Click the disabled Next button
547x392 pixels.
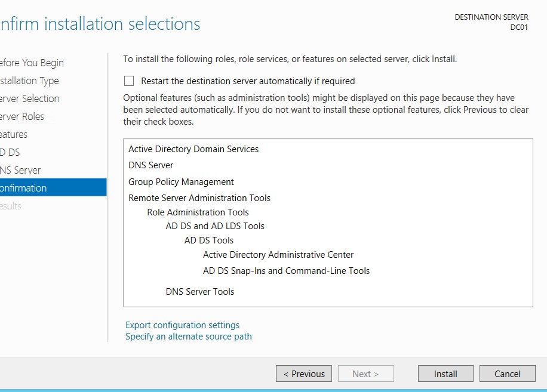pyautogui.click(x=365, y=374)
